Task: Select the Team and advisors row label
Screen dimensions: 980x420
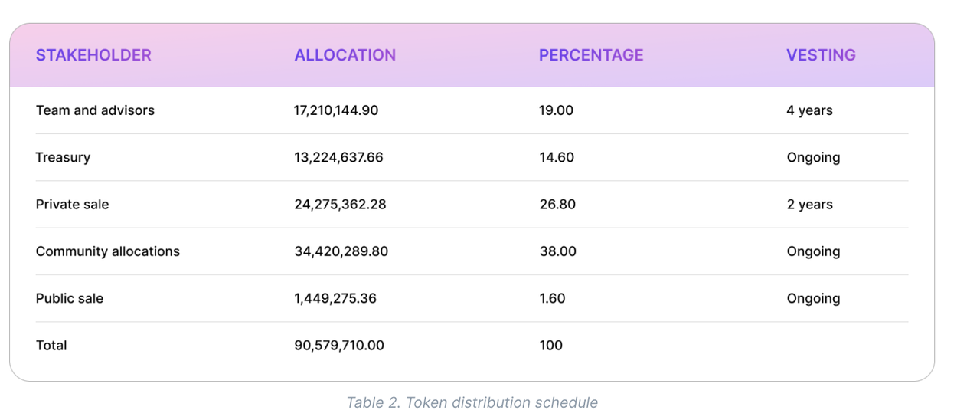Action: click(x=95, y=110)
